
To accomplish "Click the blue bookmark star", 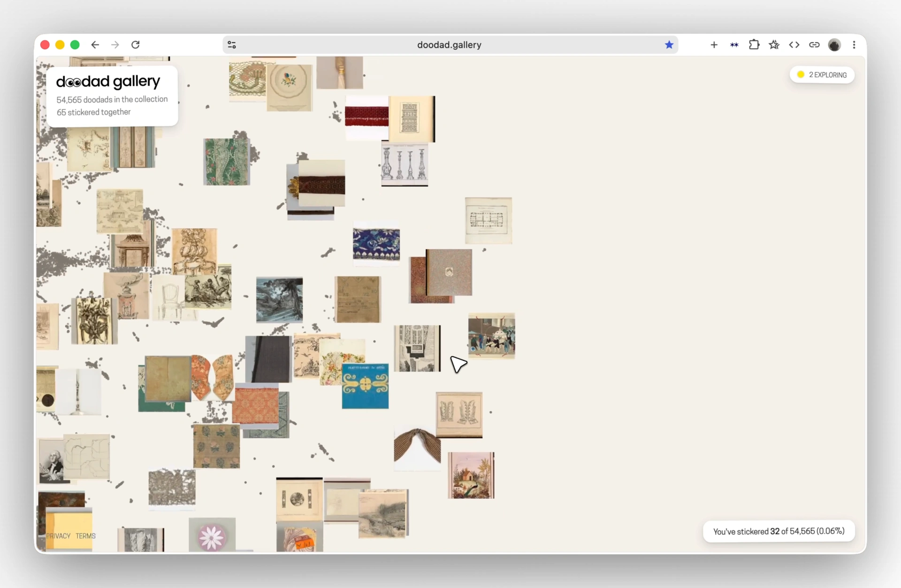I will click(669, 45).
